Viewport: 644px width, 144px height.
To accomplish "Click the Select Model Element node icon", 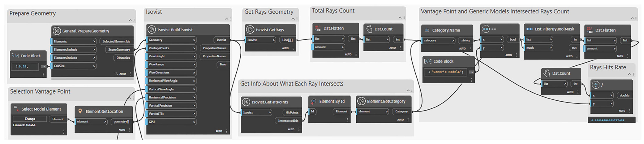I will click(x=16, y=109).
